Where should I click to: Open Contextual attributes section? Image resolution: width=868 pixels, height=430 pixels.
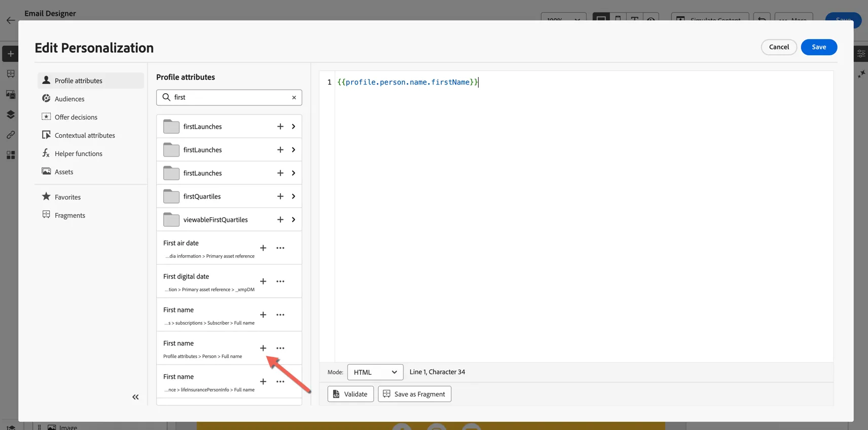91,135
